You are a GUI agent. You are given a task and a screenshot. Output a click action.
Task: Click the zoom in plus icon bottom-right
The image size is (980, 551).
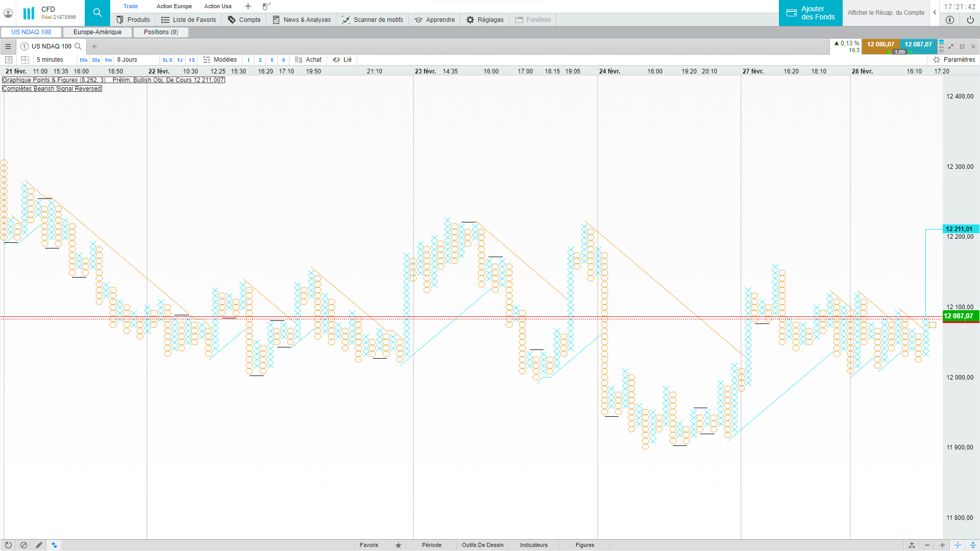coord(942,545)
